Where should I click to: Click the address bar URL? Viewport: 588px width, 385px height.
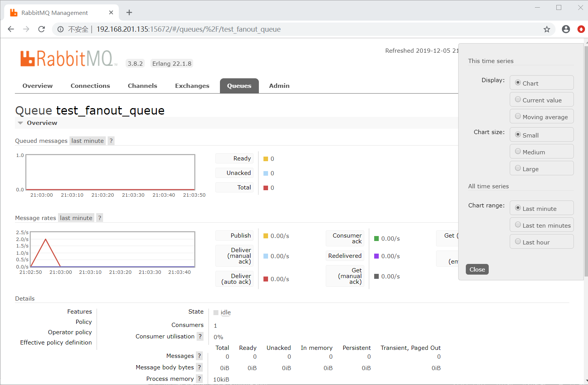pos(188,29)
